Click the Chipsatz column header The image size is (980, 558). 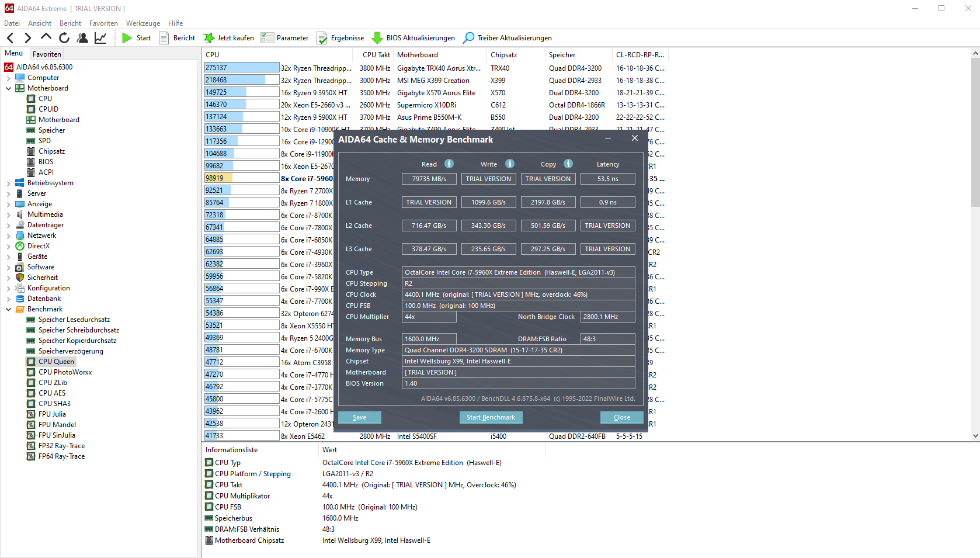(516, 55)
